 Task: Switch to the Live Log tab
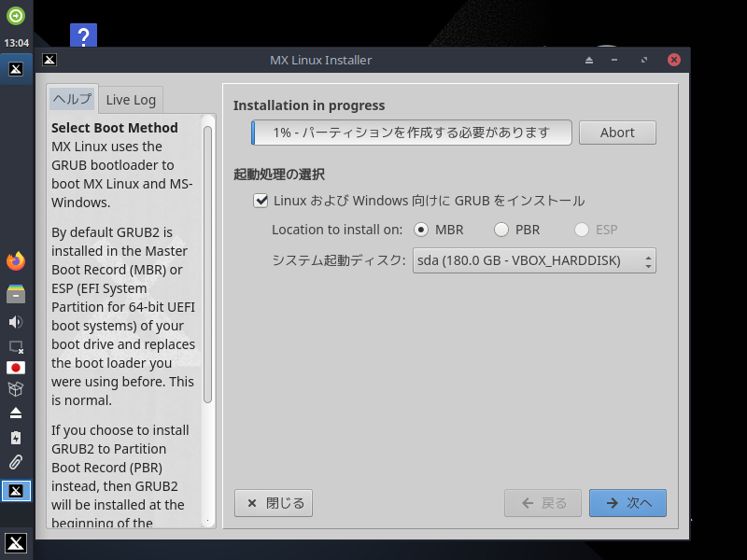[x=131, y=100]
